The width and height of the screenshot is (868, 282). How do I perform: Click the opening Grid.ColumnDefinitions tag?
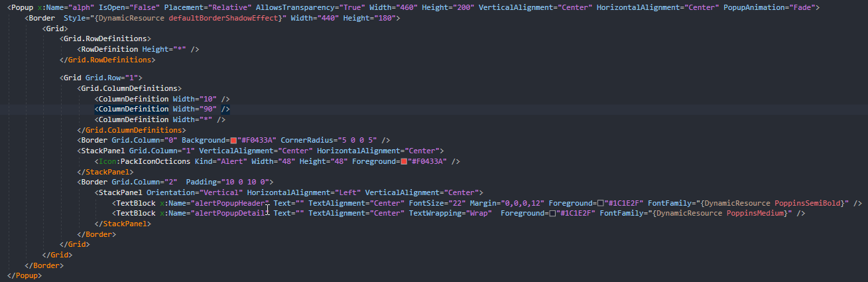point(129,88)
